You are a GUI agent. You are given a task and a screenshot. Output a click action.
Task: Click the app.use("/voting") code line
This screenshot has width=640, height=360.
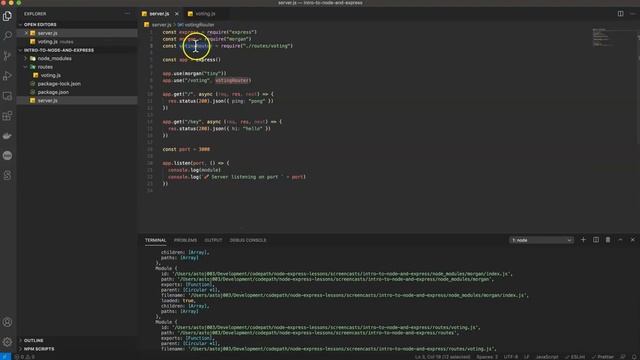(x=207, y=80)
